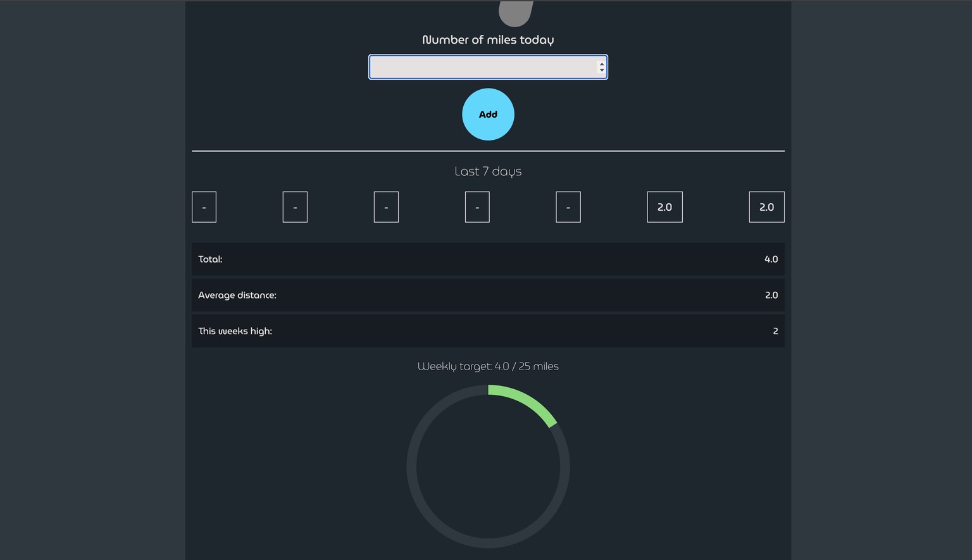Image resolution: width=972 pixels, height=560 pixels.
Task: Click the 'Average distance:' label
Action: click(237, 296)
